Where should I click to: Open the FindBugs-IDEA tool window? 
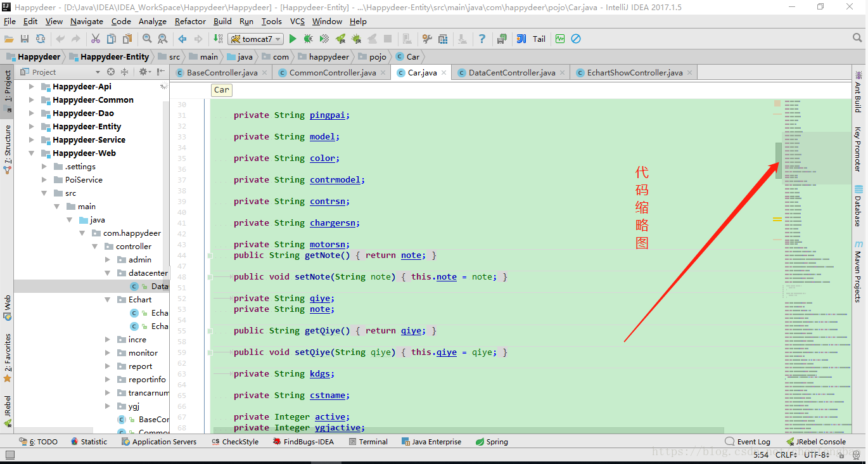(x=303, y=442)
